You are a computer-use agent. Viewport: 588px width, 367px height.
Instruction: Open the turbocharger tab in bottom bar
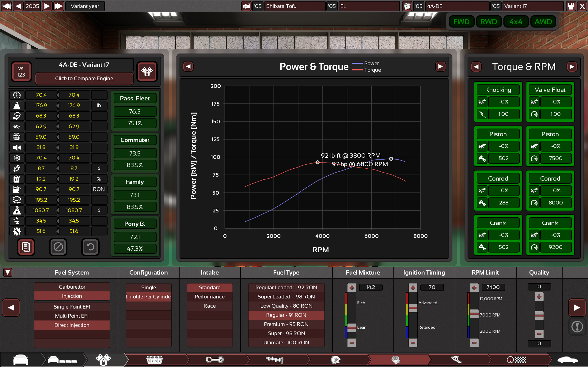click(x=336, y=360)
